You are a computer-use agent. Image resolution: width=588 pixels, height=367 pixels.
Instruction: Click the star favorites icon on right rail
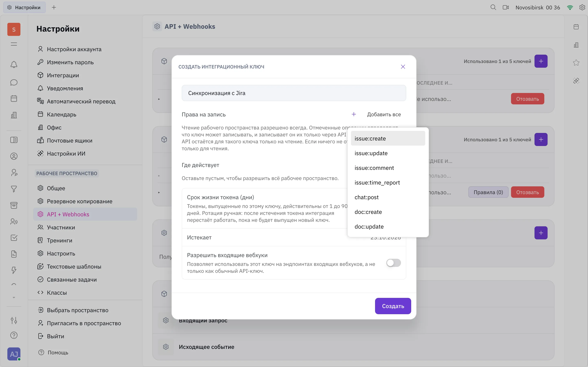tap(576, 63)
